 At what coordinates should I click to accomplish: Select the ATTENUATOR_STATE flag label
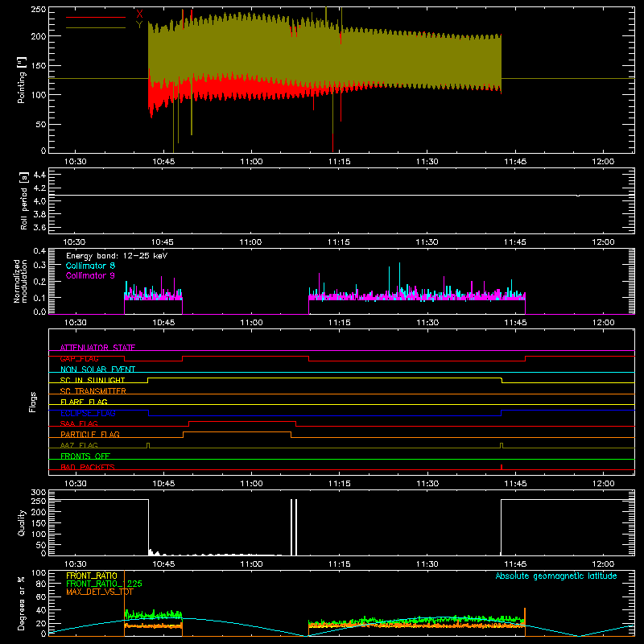97,348
